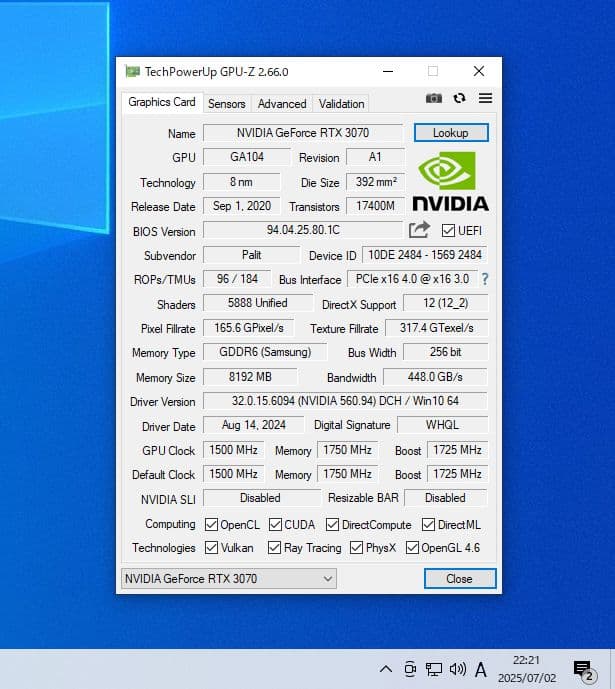This screenshot has height=689, width=615.
Task: Toggle the DirectCompute checkbox
Action: click(x=333, y=524)
